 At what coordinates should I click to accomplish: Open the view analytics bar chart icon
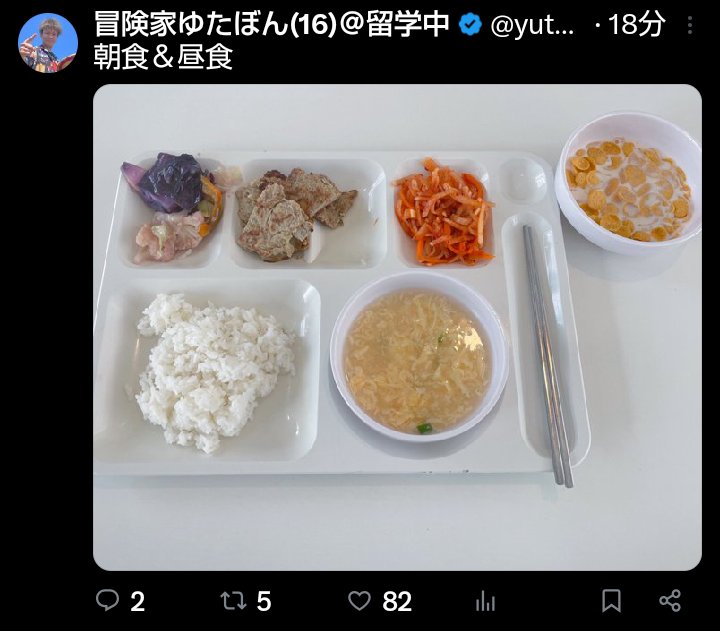click(485, 601)
